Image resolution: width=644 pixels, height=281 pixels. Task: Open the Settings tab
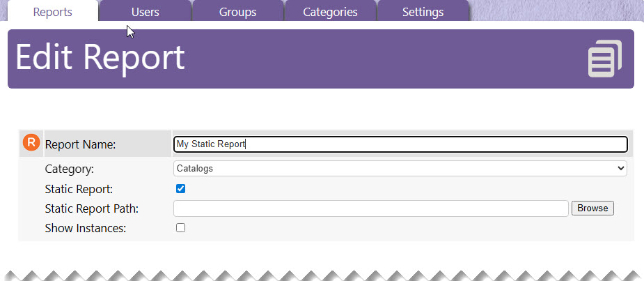pos(423,12)
